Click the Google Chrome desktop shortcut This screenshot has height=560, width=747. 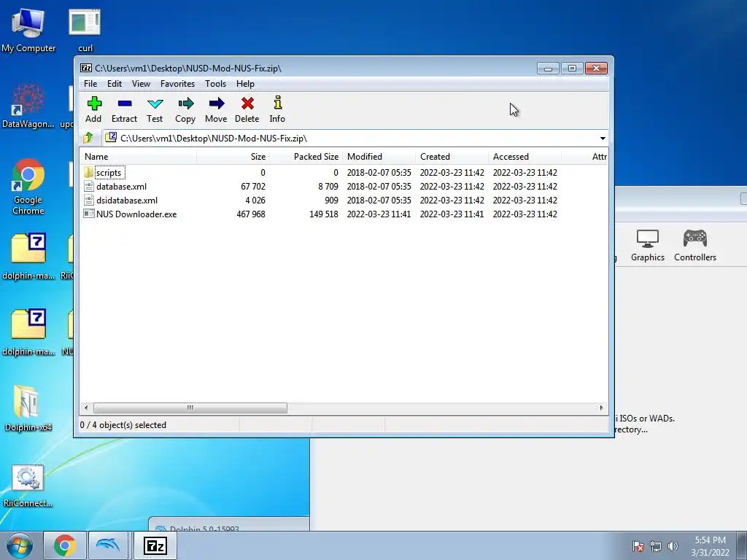point(28,187)
